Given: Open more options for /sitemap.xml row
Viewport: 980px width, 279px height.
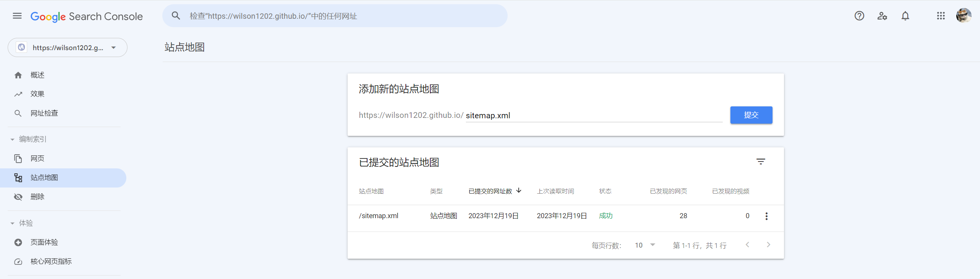Looking at the screenshot, I should (766, 216).
